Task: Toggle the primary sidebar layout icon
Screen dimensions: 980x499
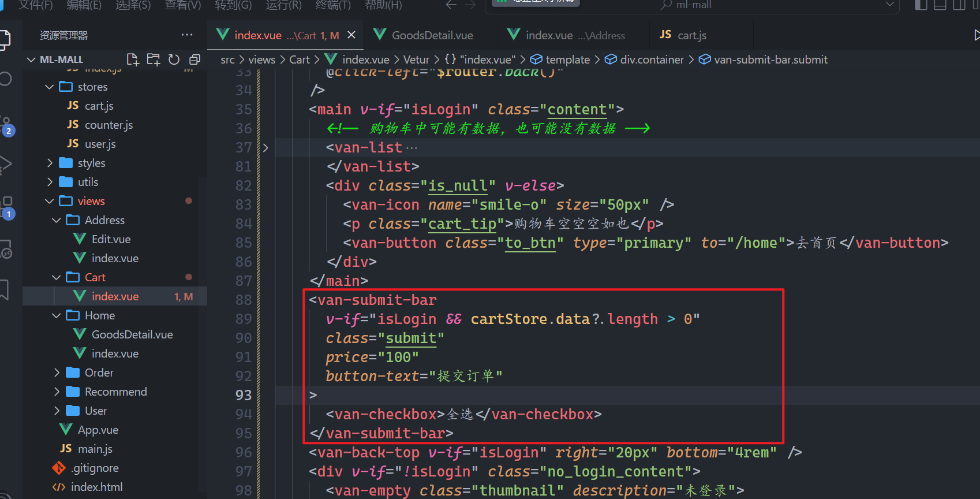Action: pos(921,5)
